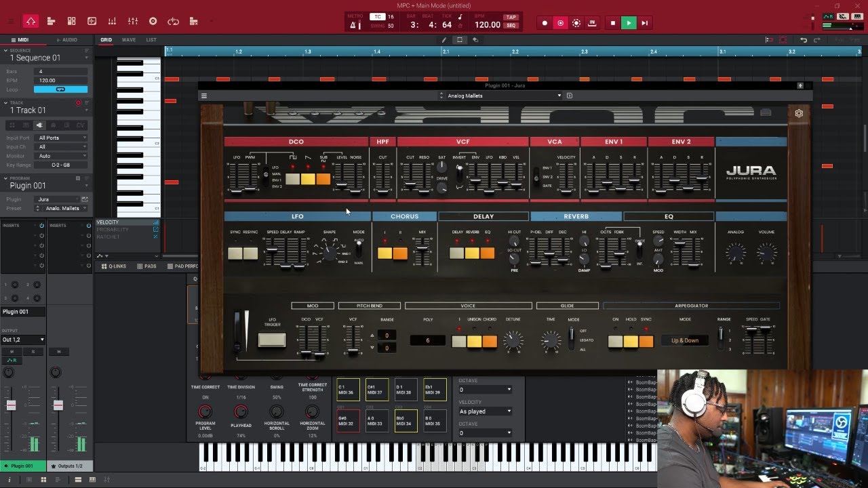This screenshot has width=868, height=488.
Task: Click the TAP tempo button
Action: coord(511,17)
